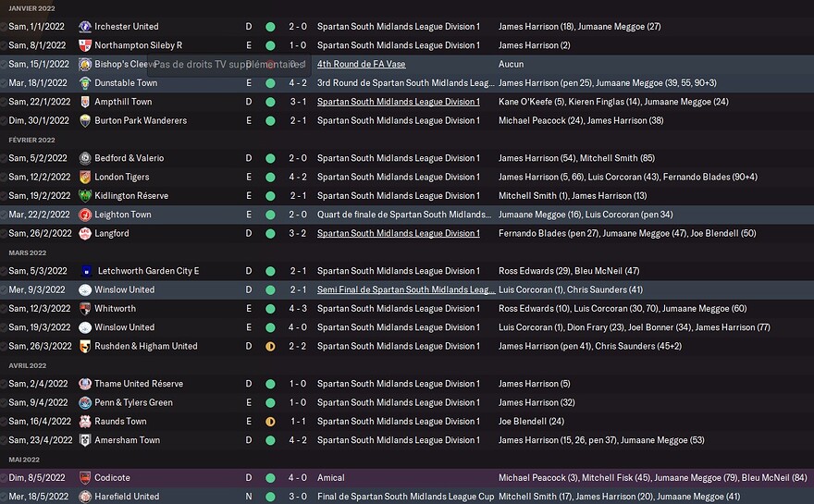The height and width of the screenshot is (504, 814).
Task: Open the Quart de finale competition entry
Action: pos(404,215)
